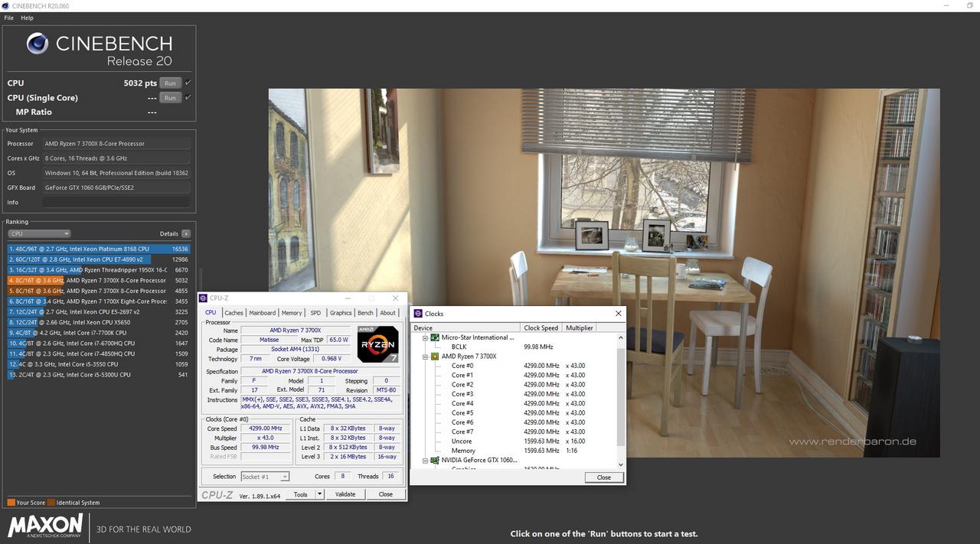Expand ranking Details with arrow button
980x544 pixels.
(186, 233)
